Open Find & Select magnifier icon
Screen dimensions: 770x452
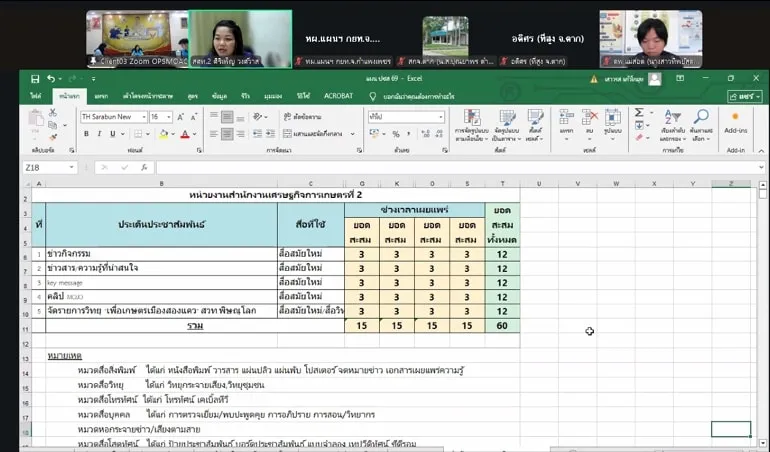pyautogui.click(x=701, y=118)
